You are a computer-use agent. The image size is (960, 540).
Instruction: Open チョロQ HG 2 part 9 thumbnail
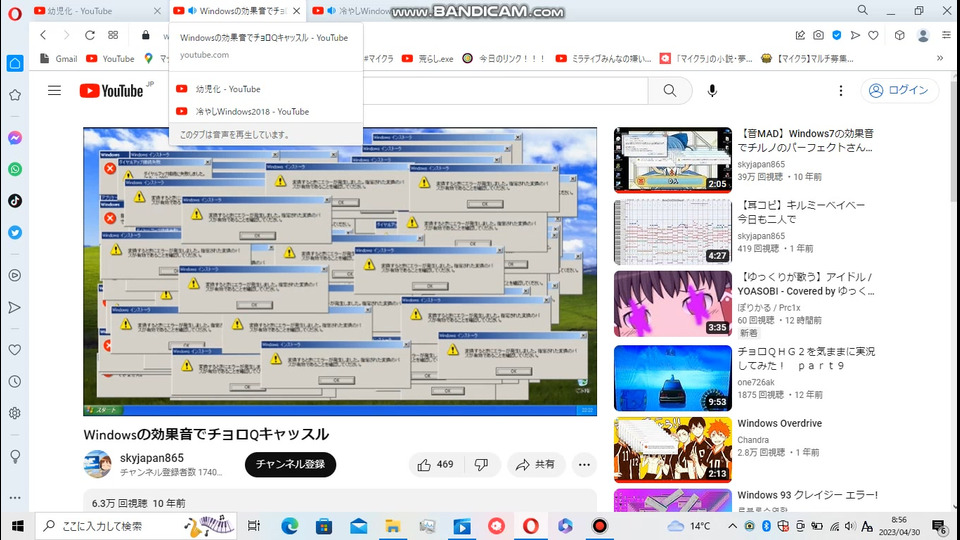(673, 378)
